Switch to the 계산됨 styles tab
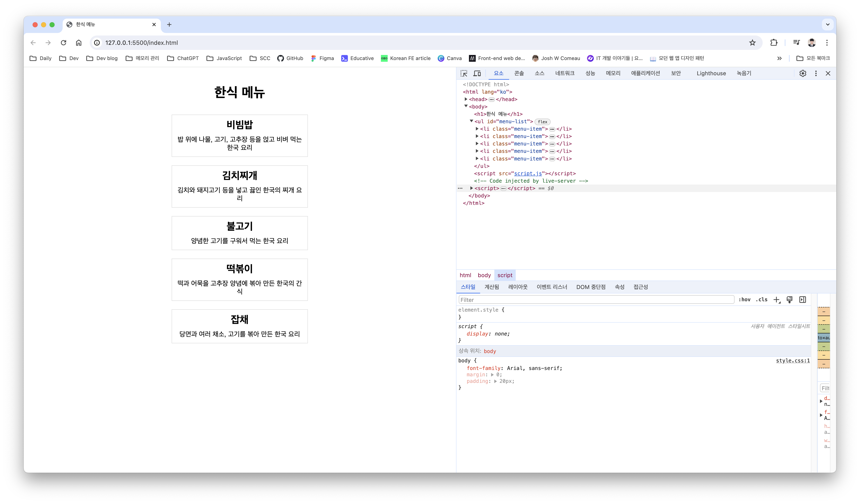Screen dimensions: 860x504 (492, 287)
